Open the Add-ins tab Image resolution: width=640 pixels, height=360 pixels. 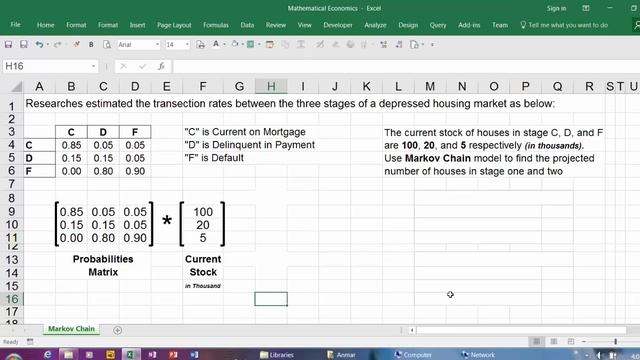pos(469,25)
